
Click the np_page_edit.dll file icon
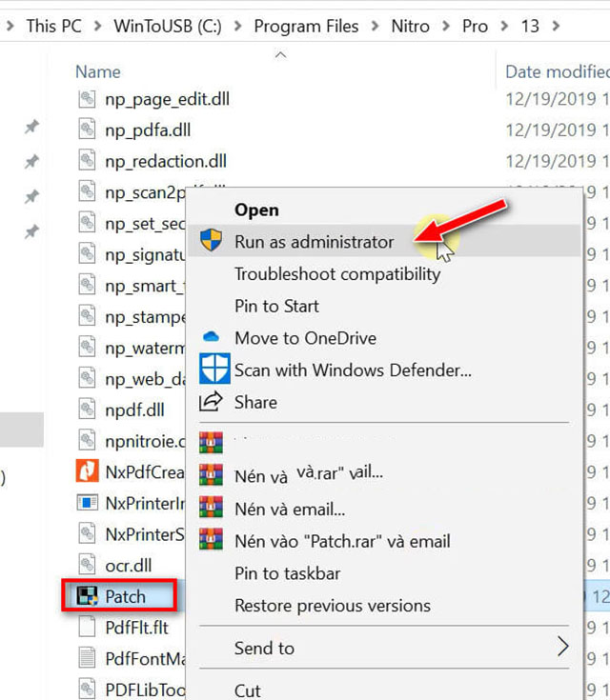click(88, 99)
